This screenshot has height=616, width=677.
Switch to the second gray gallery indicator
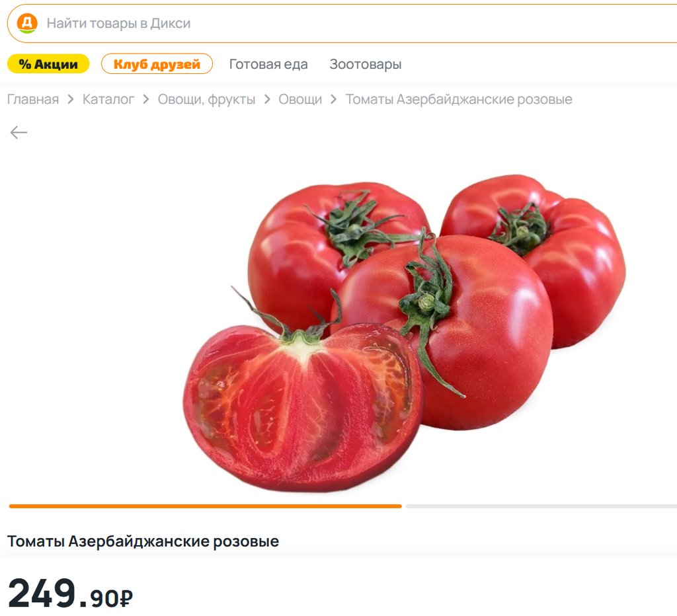(x=541, y=506)
